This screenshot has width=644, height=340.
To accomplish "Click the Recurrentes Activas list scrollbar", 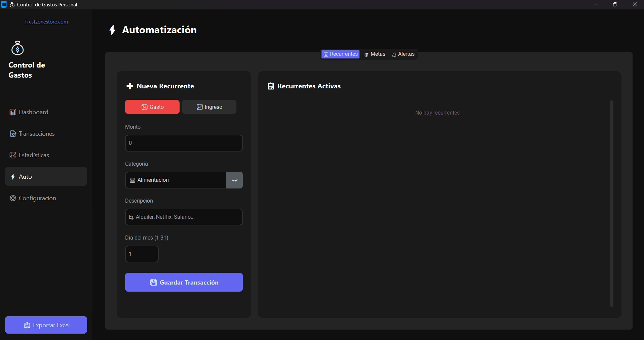I will pyautogui.click(x=612, y=204).
